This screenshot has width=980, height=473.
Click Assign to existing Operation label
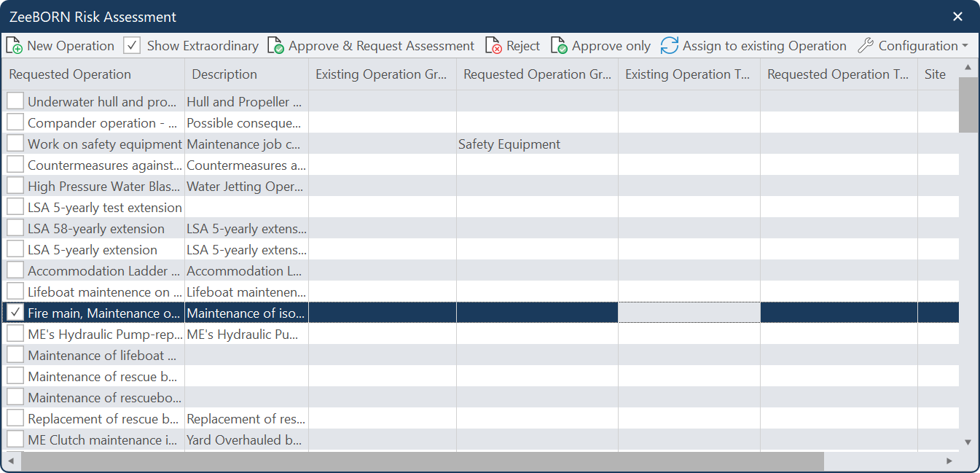click(x=764, y=46)
